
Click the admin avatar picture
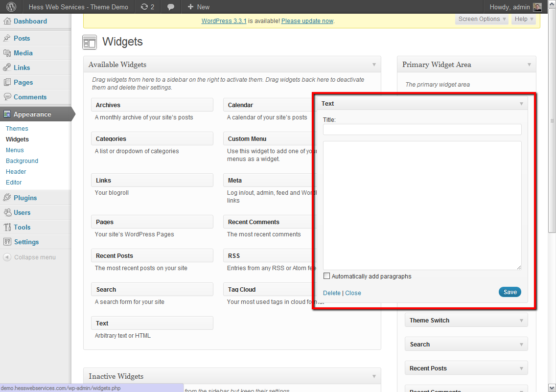coord(537,7)
